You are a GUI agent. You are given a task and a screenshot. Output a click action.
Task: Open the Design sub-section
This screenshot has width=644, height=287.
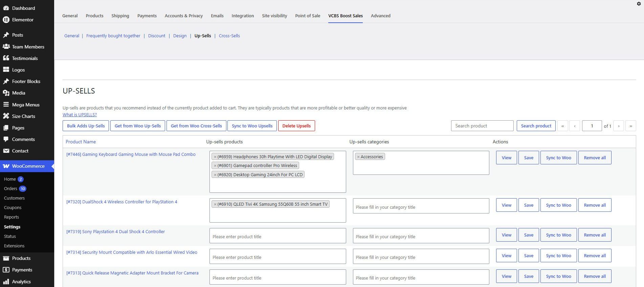tap(180, 36)
